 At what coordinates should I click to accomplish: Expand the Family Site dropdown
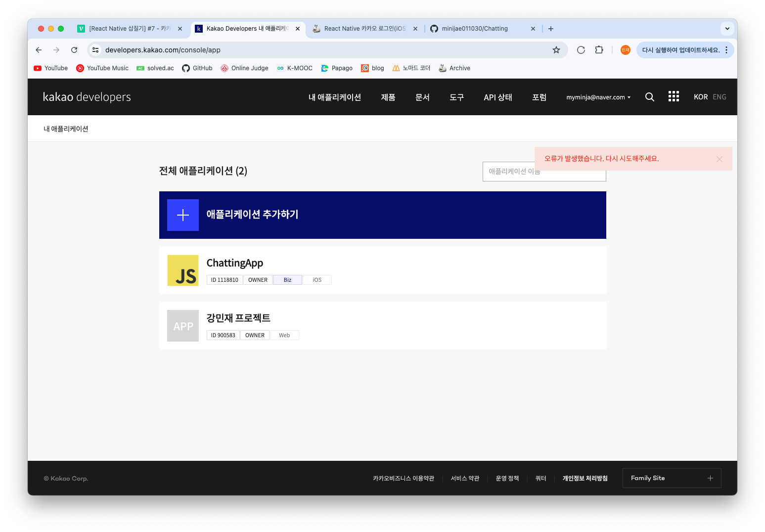(672, 478)
